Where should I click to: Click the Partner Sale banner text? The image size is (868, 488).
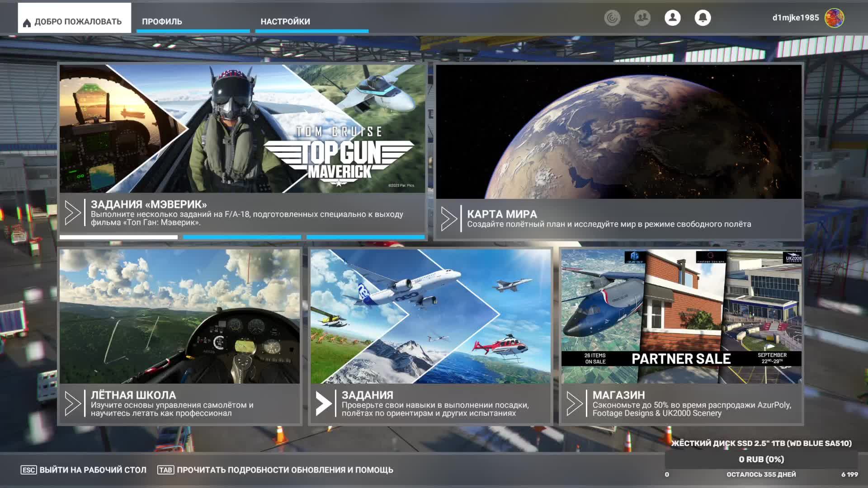click(681, 359)
